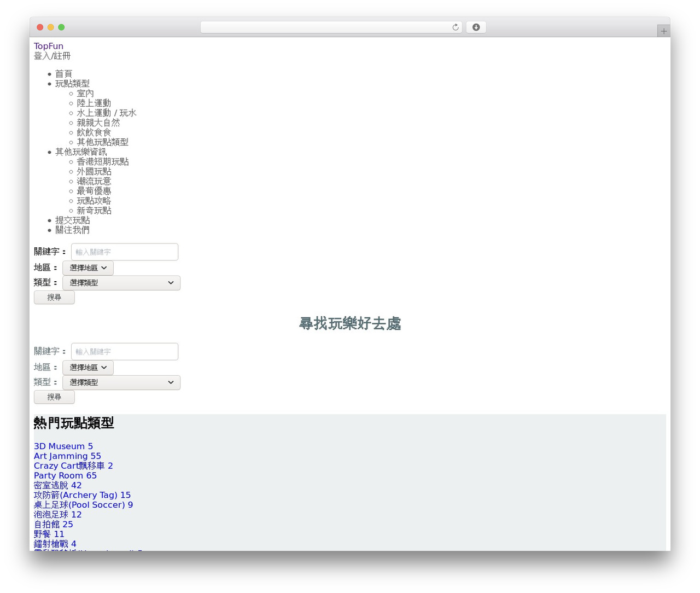This screenshot has width=700, height=593.
Task: Open the TopFun home link
Action: coord(49,46)
